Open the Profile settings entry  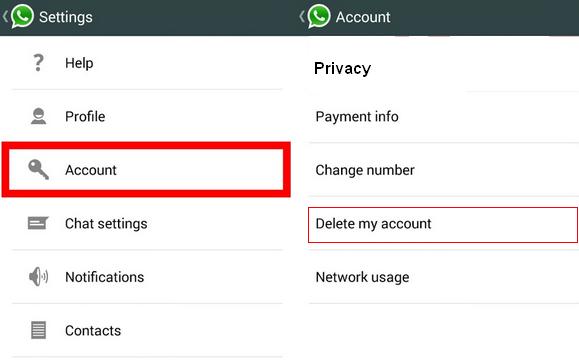point(147,116)
